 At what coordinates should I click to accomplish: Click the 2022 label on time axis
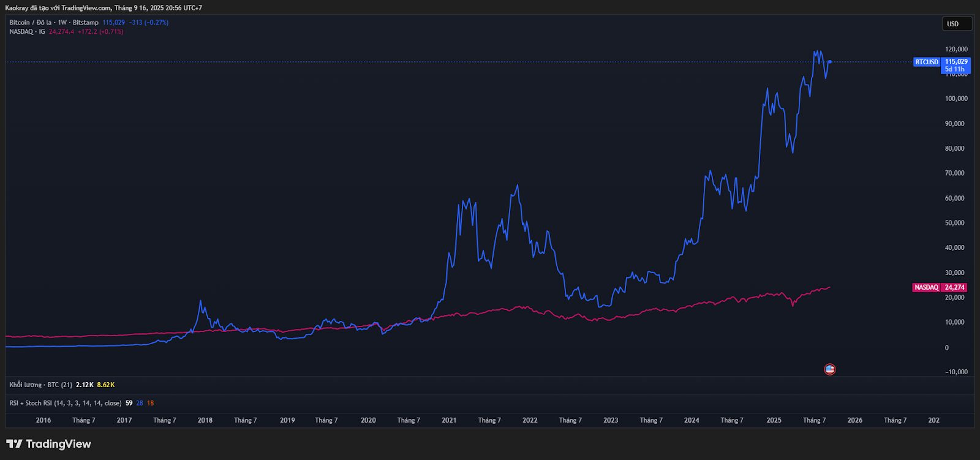coord(530,420)
